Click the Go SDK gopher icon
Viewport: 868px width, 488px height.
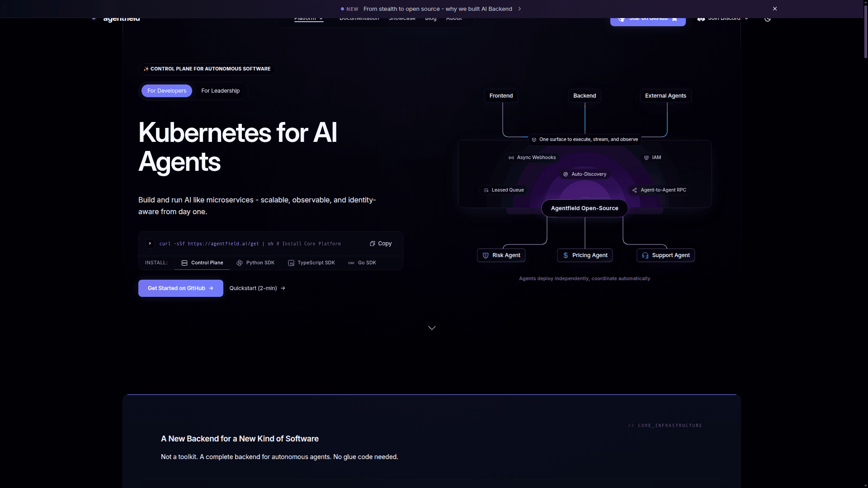[351, 263]
